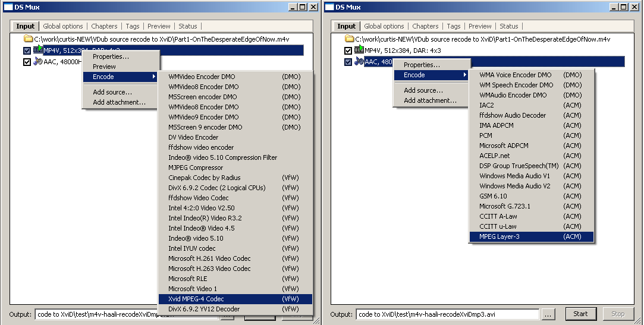Image resolution: width=644 pixels, height=325 pixels.
Task: Select ffdshow video encoder entry
Action: [x=235, y=147]
